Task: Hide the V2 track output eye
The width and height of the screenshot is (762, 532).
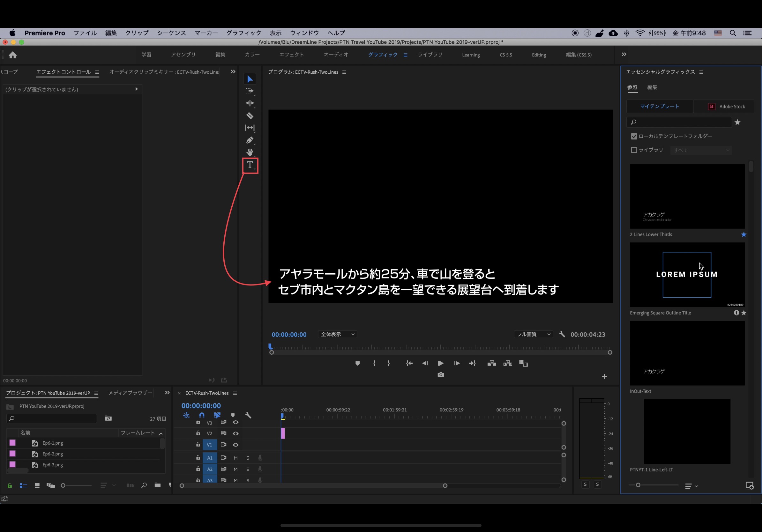Action: (x=235, y=433)
